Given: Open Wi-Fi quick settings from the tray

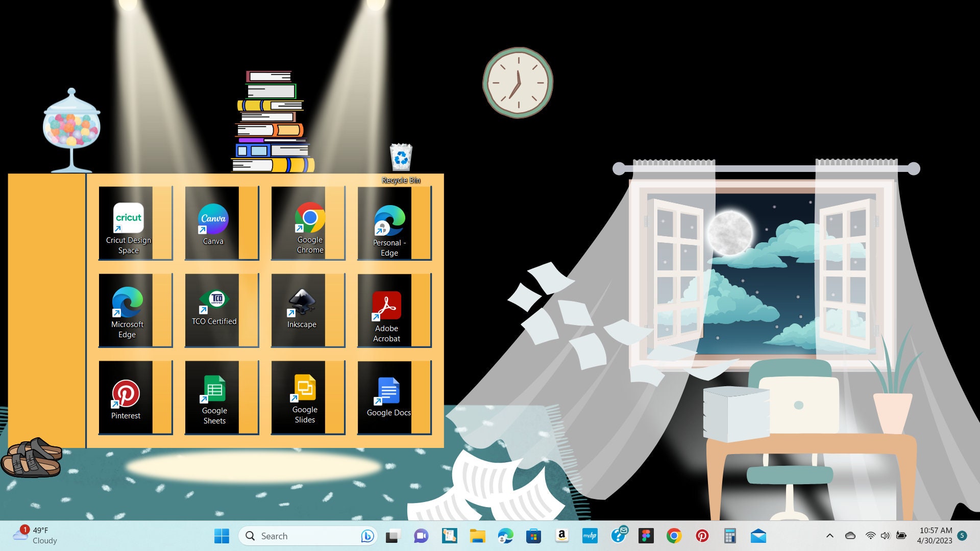Looking at the screenshot, I should click(870, 536).
